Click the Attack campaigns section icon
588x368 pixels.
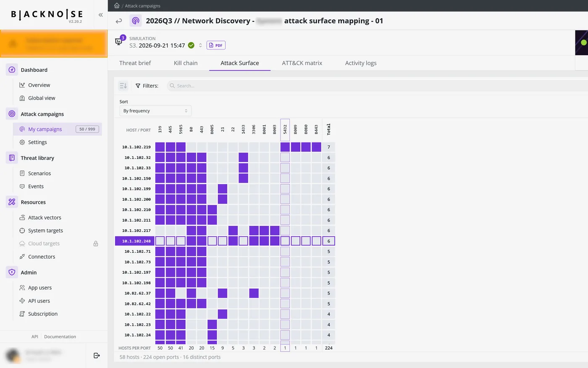[12, 114]
